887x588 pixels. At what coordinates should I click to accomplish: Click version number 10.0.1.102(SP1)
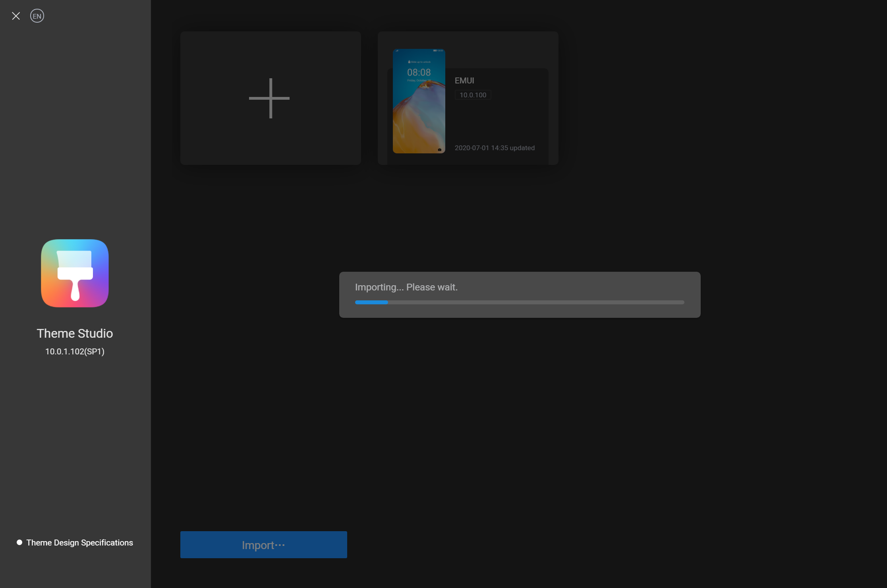pos(75,352)
